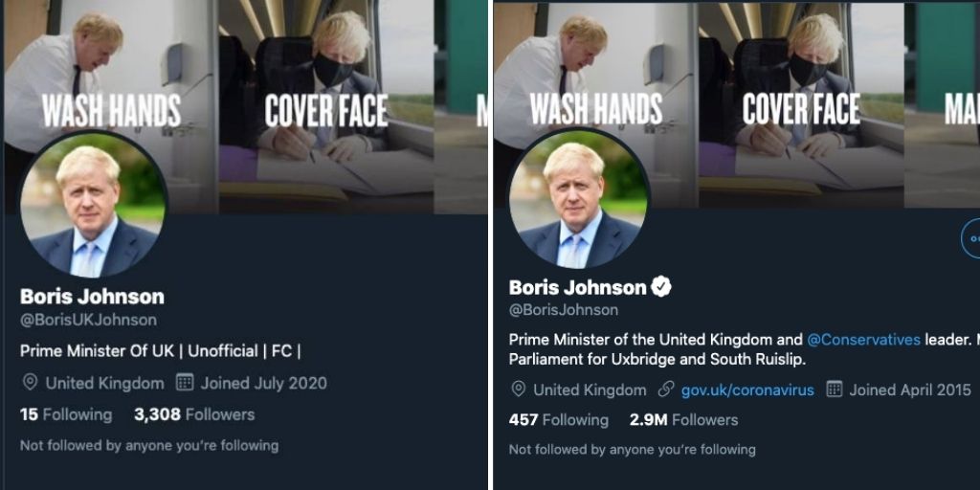The height and width of the screenshot is (490, 980).
Task: View the 15 Following list
Action: pyautogui.click(x=66, y=415)
